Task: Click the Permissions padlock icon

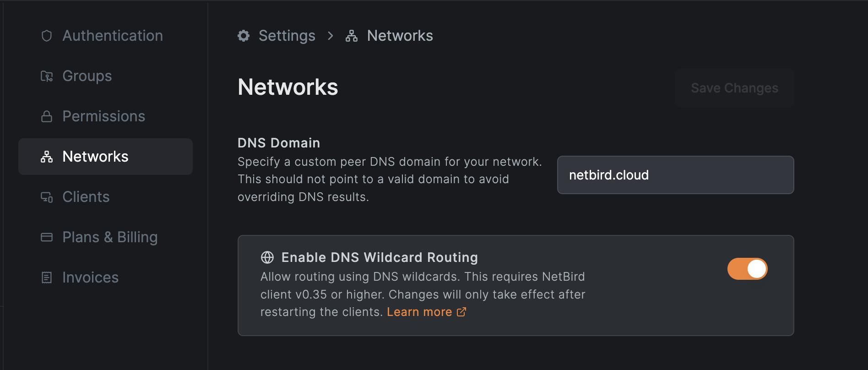Action: coord(46,116)
